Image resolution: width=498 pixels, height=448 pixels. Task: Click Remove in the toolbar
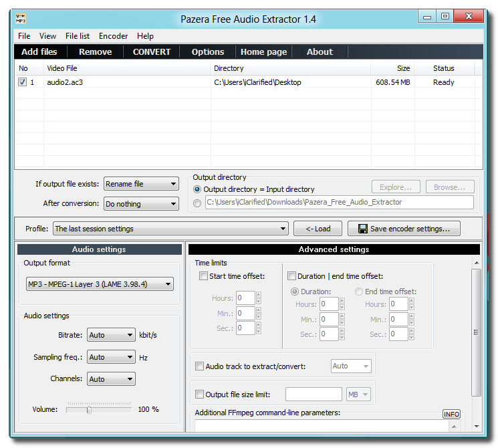96,51
